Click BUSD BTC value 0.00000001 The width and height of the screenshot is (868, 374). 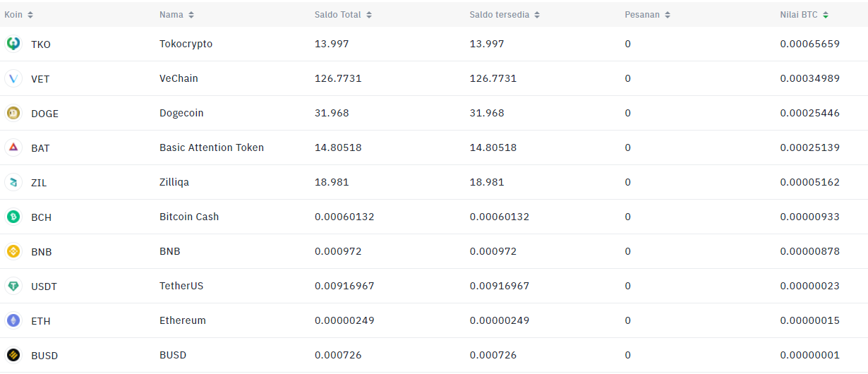(x=810, y=355)
